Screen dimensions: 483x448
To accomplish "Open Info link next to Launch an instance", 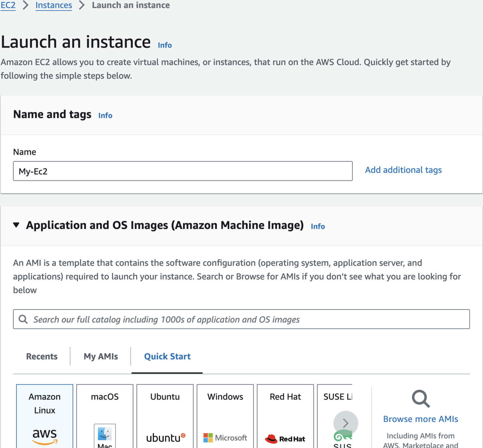I will pyautogui.click(x=165, y=45).
